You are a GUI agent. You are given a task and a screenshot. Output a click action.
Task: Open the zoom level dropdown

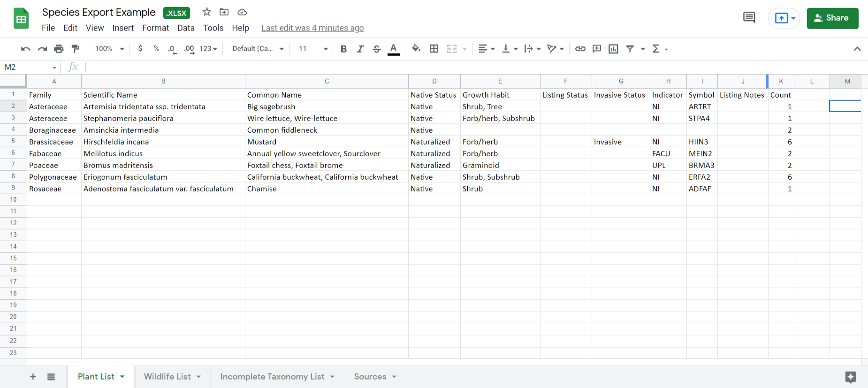[109, 49]
